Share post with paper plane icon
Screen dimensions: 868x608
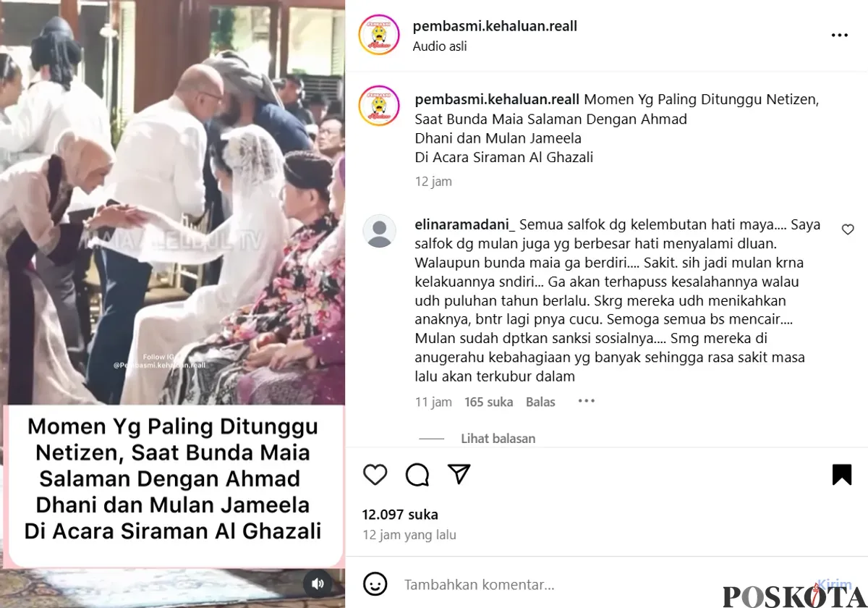click(x=459, y=474)
